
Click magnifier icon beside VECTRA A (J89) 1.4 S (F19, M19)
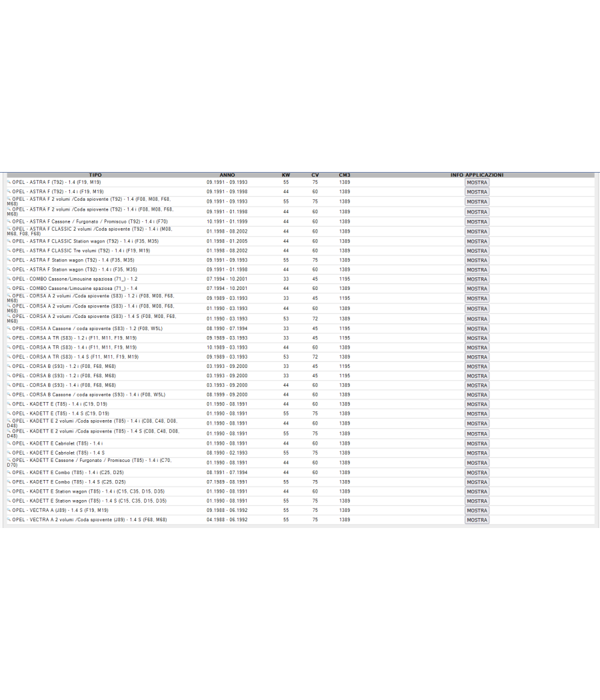(x=9, y=510)
